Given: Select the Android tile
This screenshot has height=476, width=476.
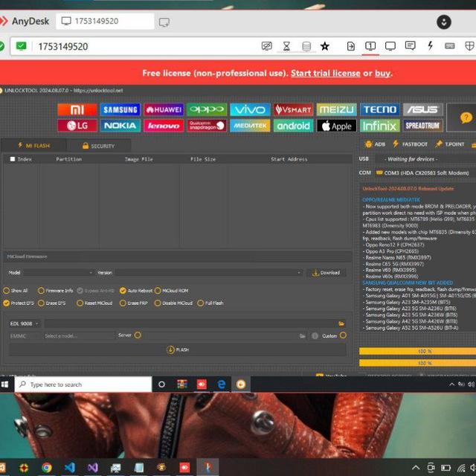Looking at the screenshot, I should point(293,126).
